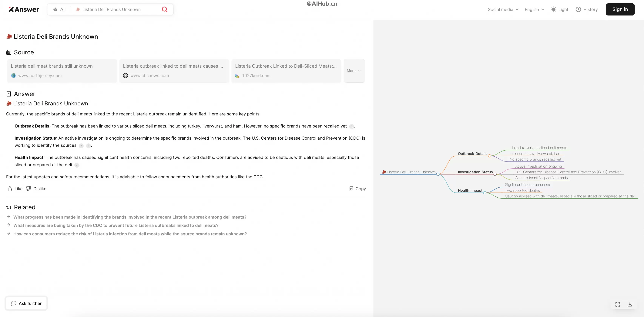
Task: Select 'Includes turkey, liverwurst, ham' leaf
Action: click(535, 154)
